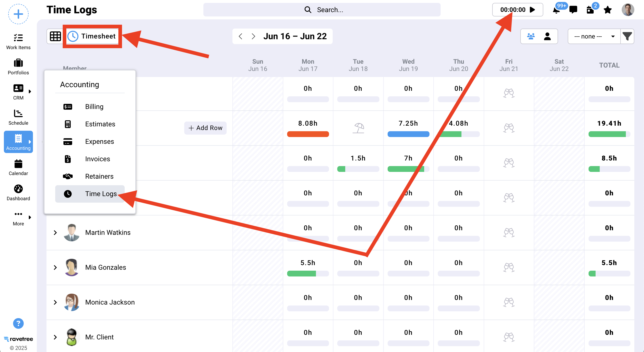Click the Add Row button
Image resolution: width=644 pixels, height=352 pixels.
point(205,128)
